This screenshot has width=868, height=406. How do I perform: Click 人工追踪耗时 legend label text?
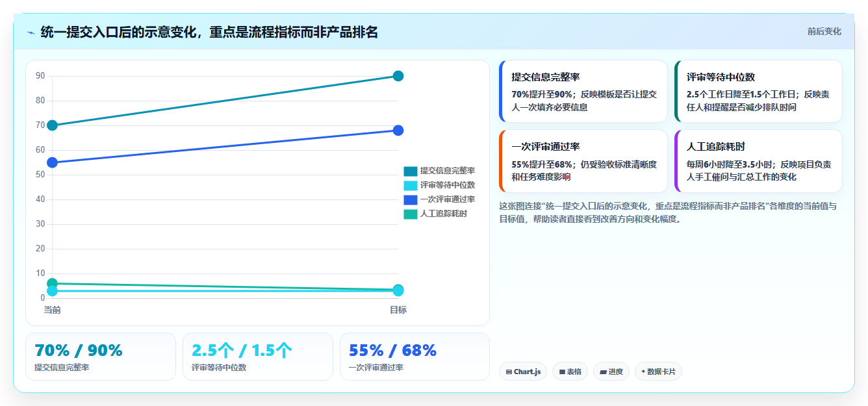(443, 214)
